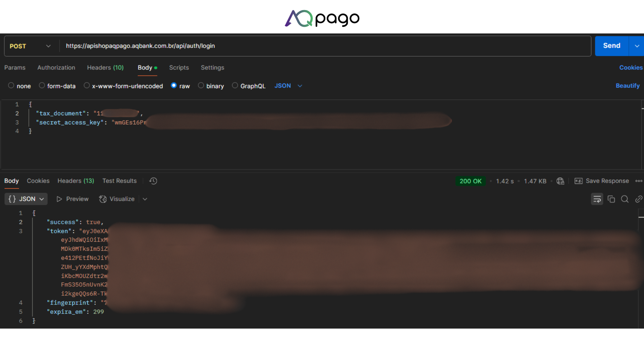Click the 1.42 s response time
This screenshot has height=362, width=644.
click(x=505, y=181)
